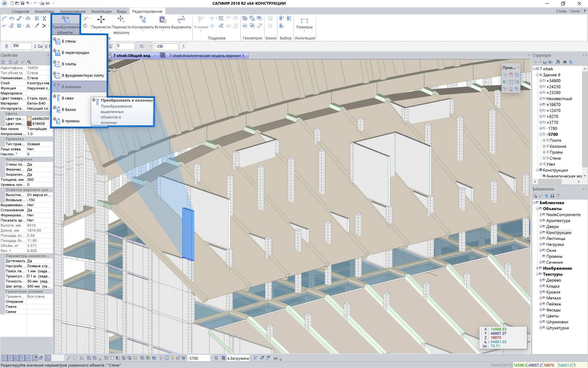Click the Перенести move tool icon
This screenshot has width=588, height=368.
pyautogui.click(x=101, y=20)
